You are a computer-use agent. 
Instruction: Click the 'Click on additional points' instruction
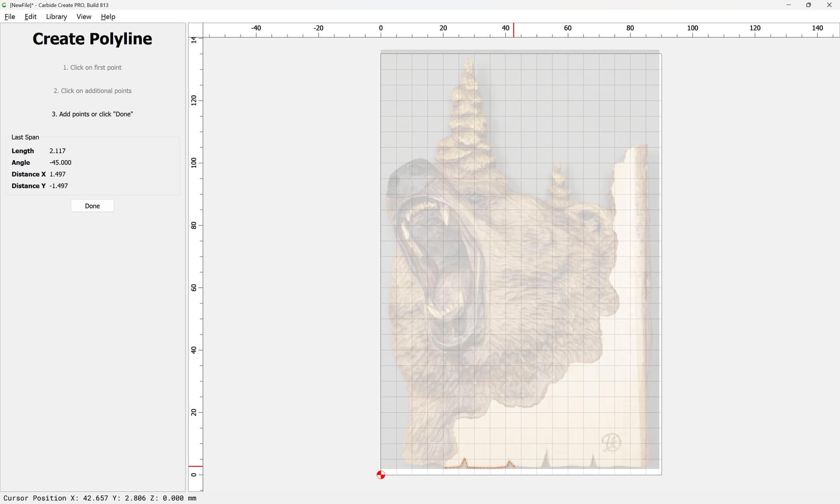pos(92,91)
